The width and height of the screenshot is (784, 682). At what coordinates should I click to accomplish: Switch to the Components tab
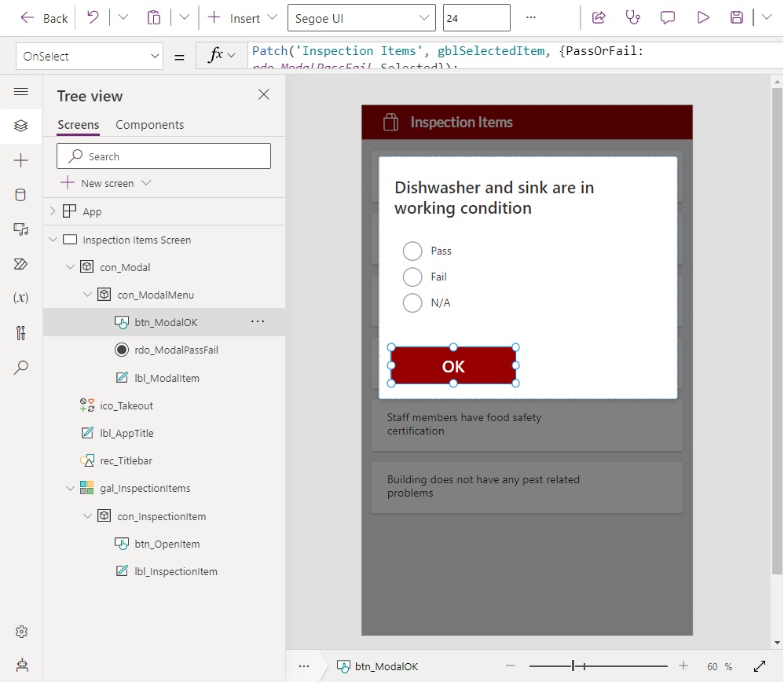(149, 124)
